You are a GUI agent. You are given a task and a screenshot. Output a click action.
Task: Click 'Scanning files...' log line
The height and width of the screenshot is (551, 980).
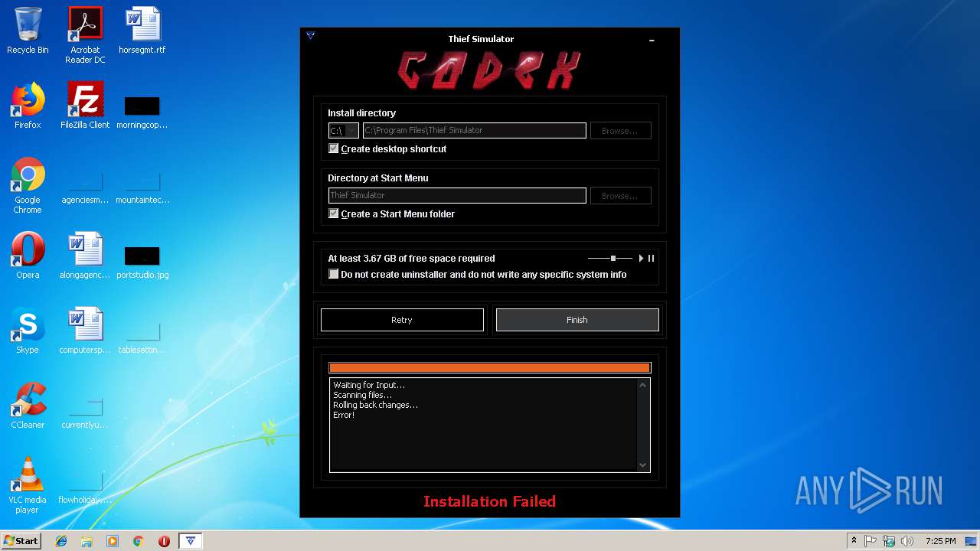point(362,395)
